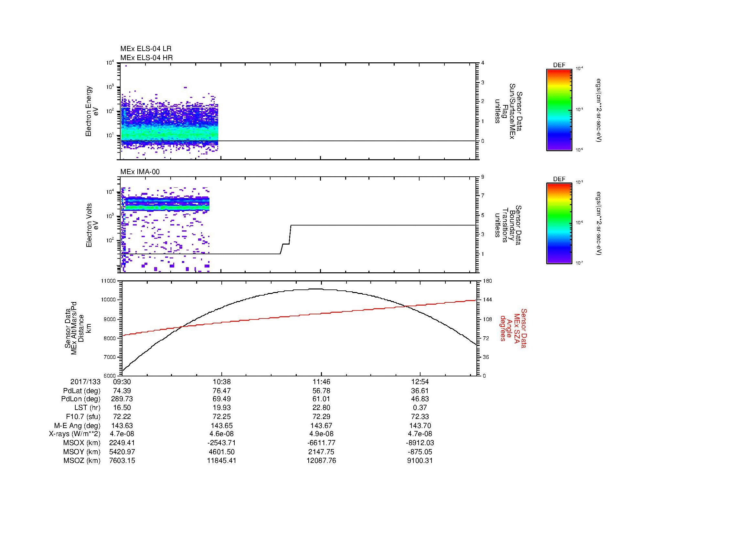Click the boundary transitions step in the line
The image size is (756, 534).
coord(286,239)
